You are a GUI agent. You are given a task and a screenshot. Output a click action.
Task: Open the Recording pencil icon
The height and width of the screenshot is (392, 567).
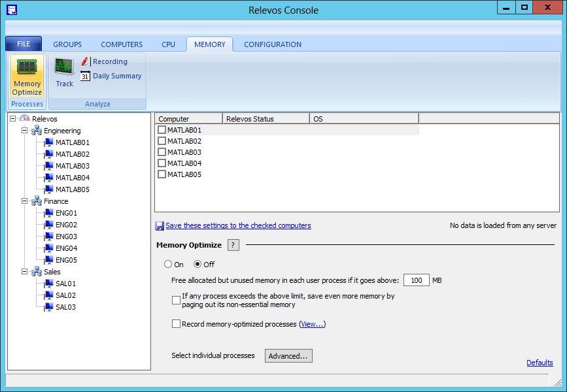[x=84, y=61]
